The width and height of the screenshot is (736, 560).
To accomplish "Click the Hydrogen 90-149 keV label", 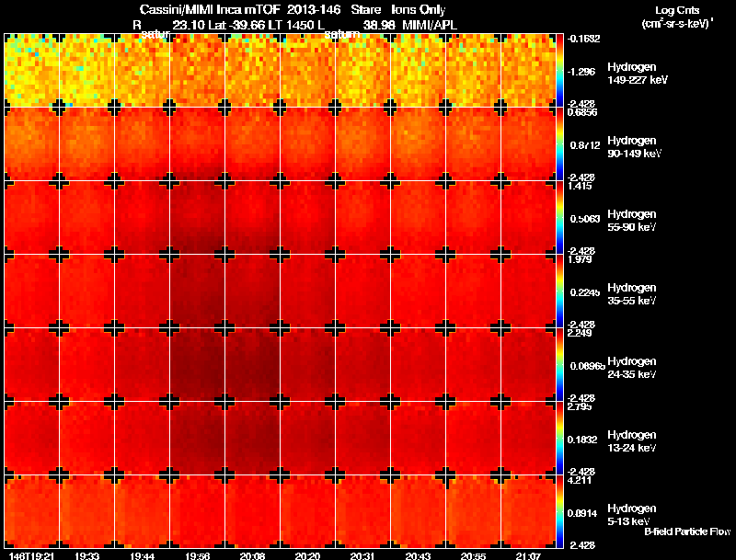I will click(x=634, y=147).
